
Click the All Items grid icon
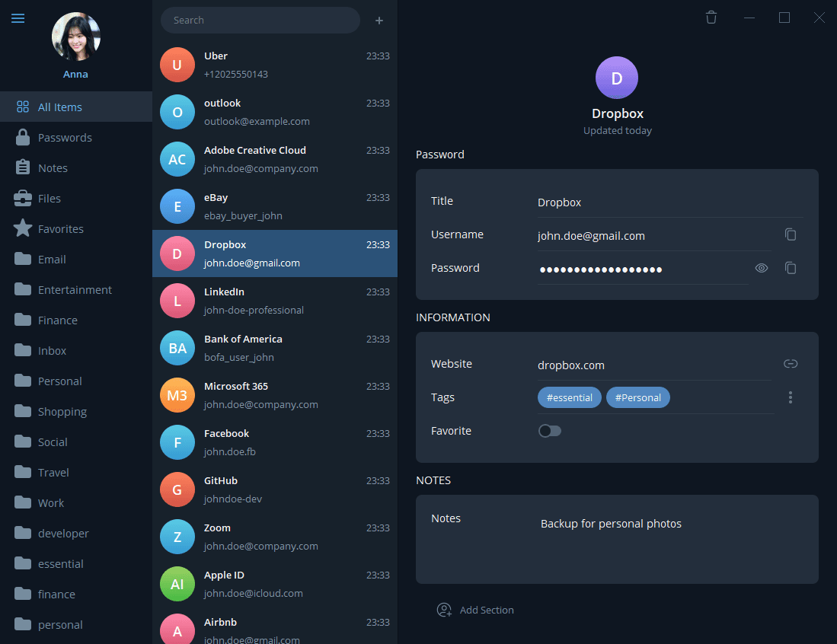[x=22, y=107]
